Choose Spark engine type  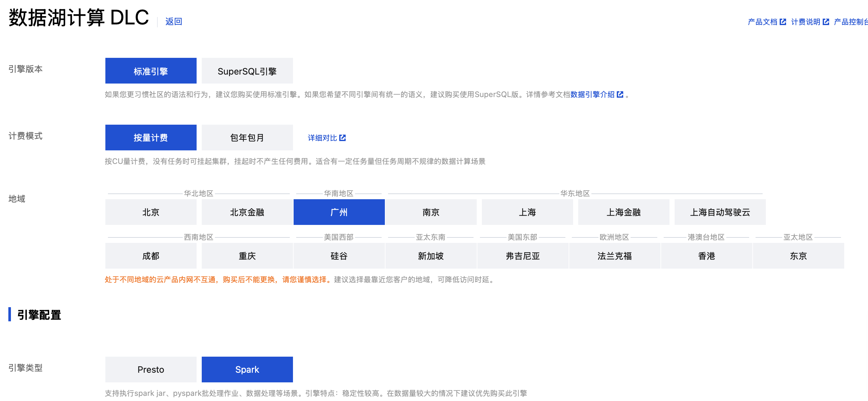click(x=247, y=369)
